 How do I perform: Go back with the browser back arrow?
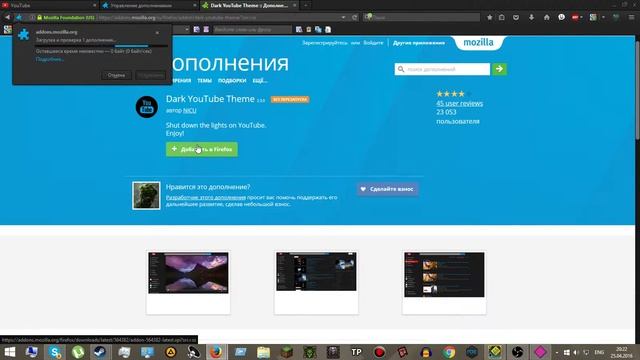click(7, 17)
